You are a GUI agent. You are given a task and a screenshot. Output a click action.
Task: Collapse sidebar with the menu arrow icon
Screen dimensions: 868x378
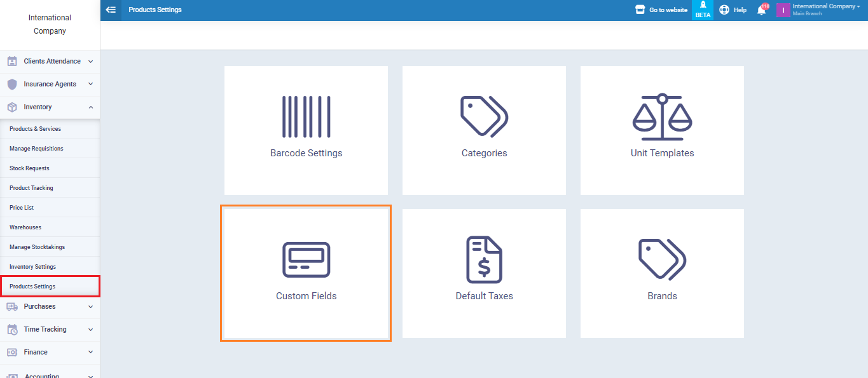point(111,10)
